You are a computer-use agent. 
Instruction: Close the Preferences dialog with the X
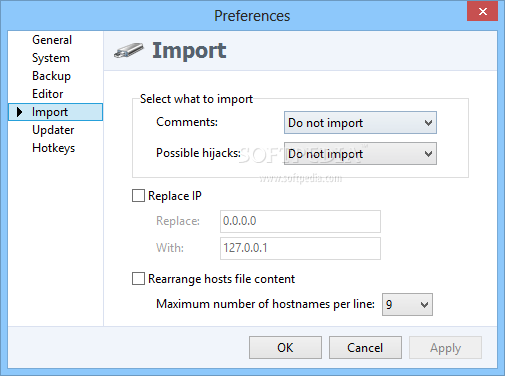coord(482,12)
